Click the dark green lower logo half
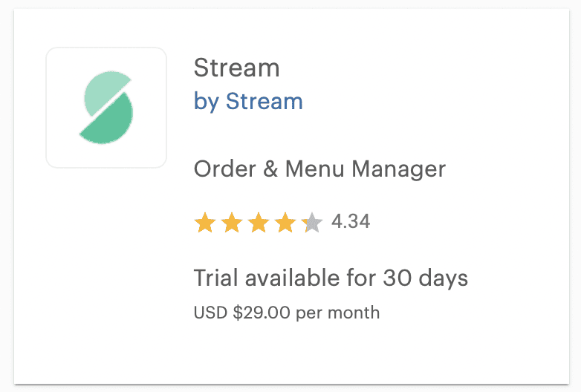 pyautogui.click(x=109, y=120)
